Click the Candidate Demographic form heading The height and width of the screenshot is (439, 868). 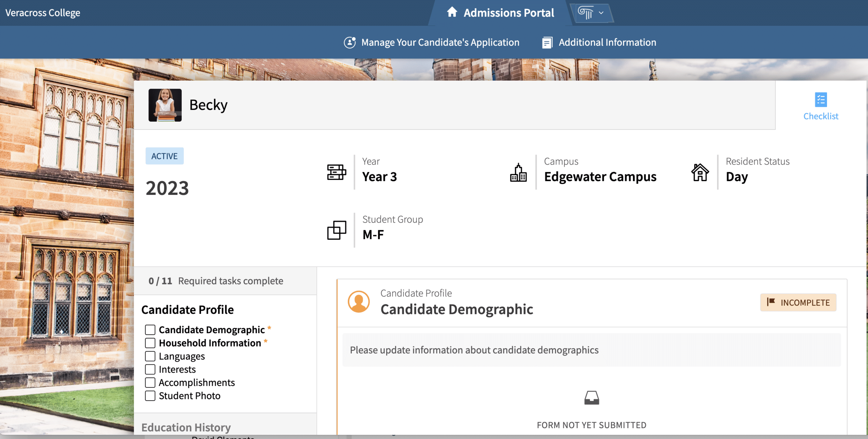tap(457, 310)
